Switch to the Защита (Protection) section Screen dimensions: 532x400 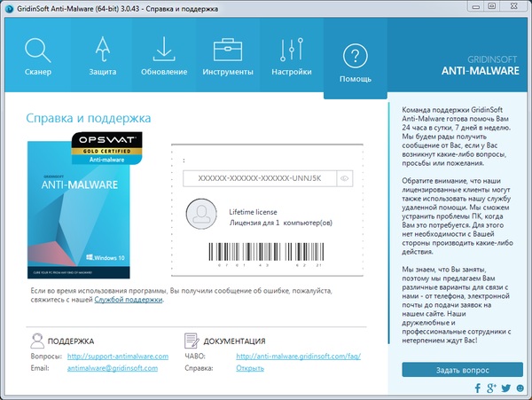(x=103, y=53)
